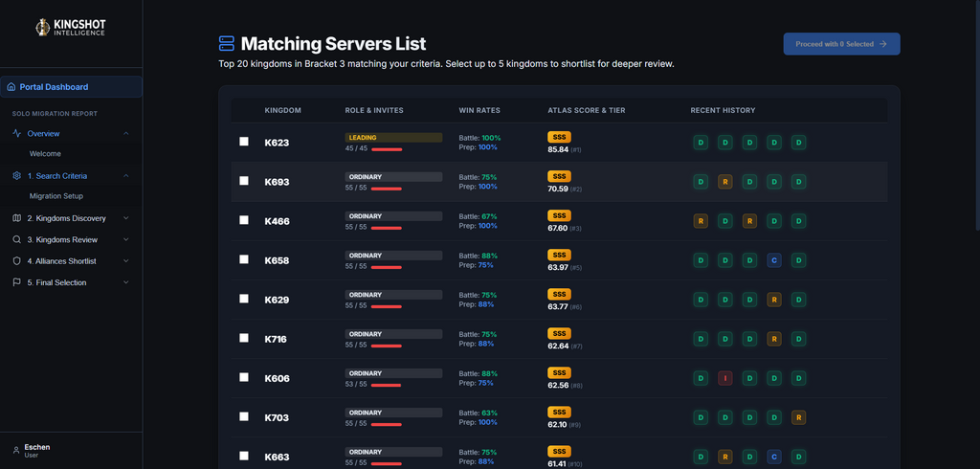The width and height of the screenshot is (980, 469).
Task: Click the shield icon beside Alliances Shortlist
Action: click(x=17, y=260)
